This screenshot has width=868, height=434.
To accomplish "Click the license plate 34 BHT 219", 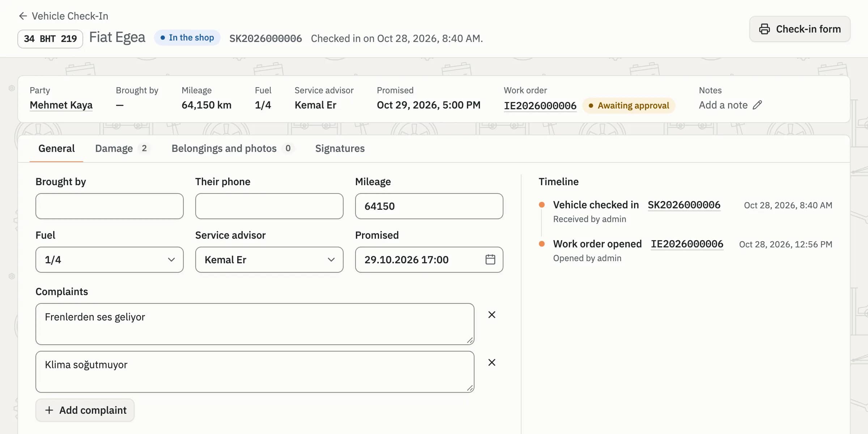I will [50, 39].
